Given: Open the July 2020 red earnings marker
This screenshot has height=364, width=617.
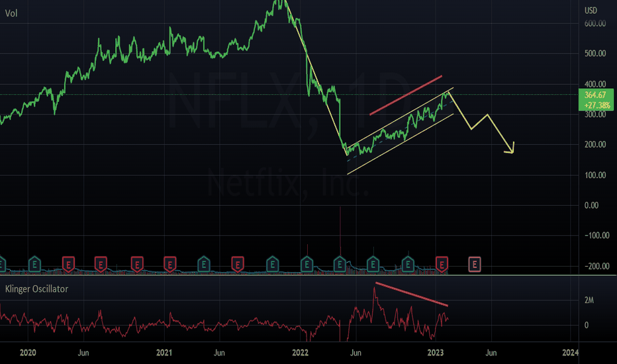Looking at the screenshot, I should pyautogui.click(x=101, y=265).
